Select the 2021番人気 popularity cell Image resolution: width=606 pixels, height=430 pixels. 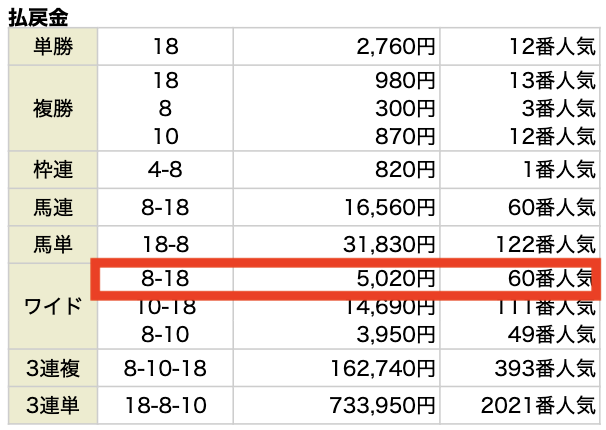(535, 406)
